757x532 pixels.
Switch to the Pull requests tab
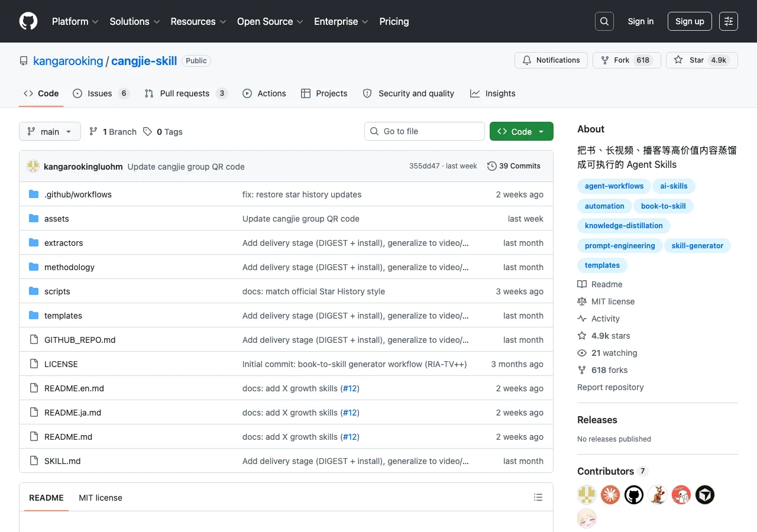click(186, 93)
